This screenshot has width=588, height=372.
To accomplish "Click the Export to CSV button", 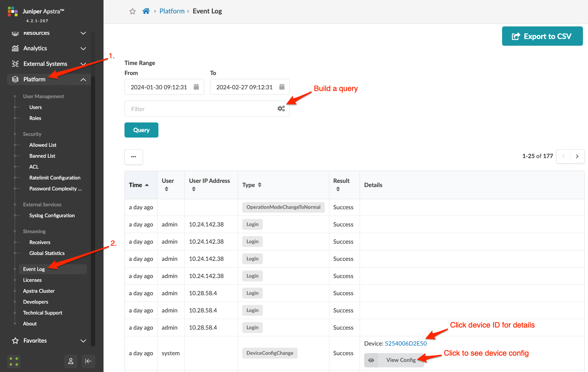I will [x=542, y=36].
